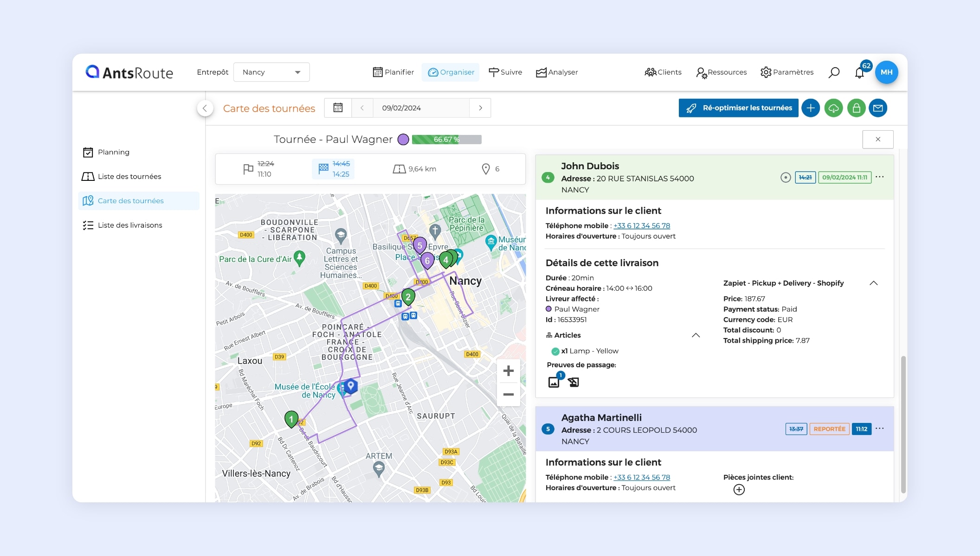Open the calendar date picker icon
The image size is (980, 556).
pos(338,108)
